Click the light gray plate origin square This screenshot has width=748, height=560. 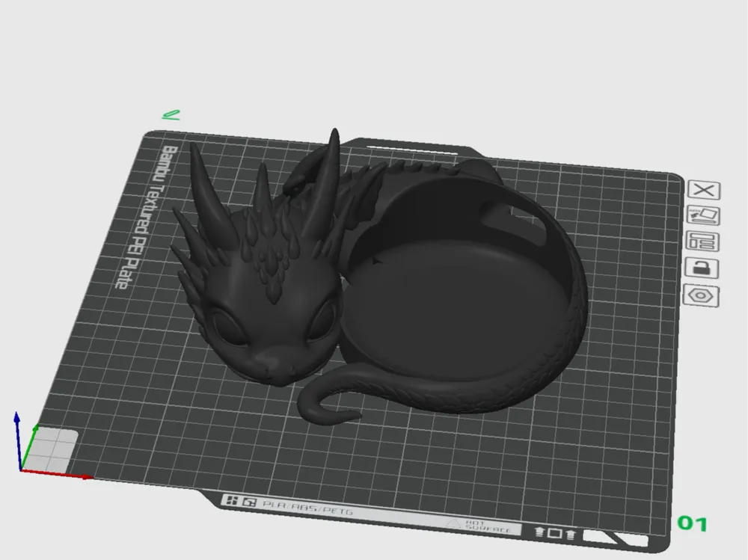[x=52, y=449]
